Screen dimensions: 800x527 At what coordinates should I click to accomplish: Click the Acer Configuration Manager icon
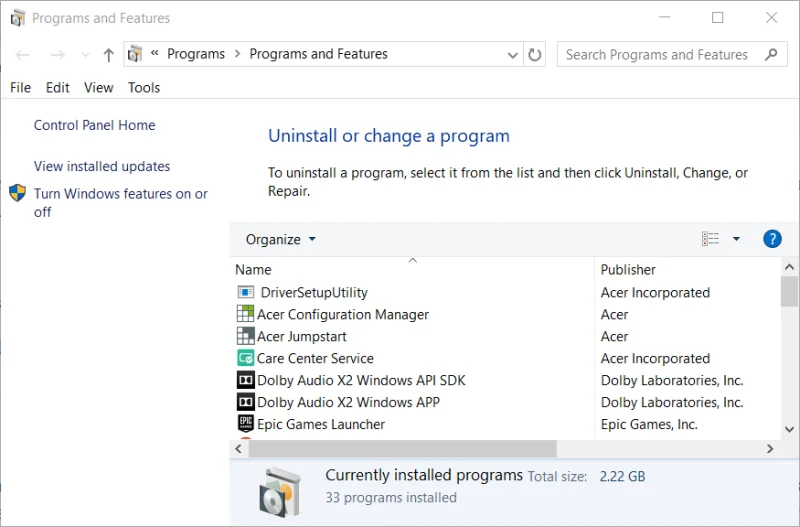coord(245,314)
